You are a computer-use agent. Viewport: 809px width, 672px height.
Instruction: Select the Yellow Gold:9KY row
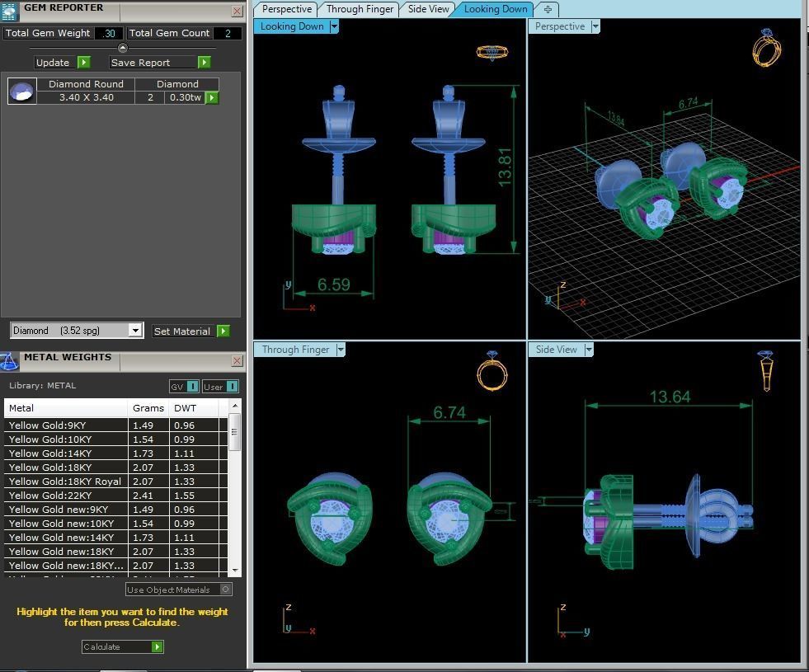pos(115,425)
